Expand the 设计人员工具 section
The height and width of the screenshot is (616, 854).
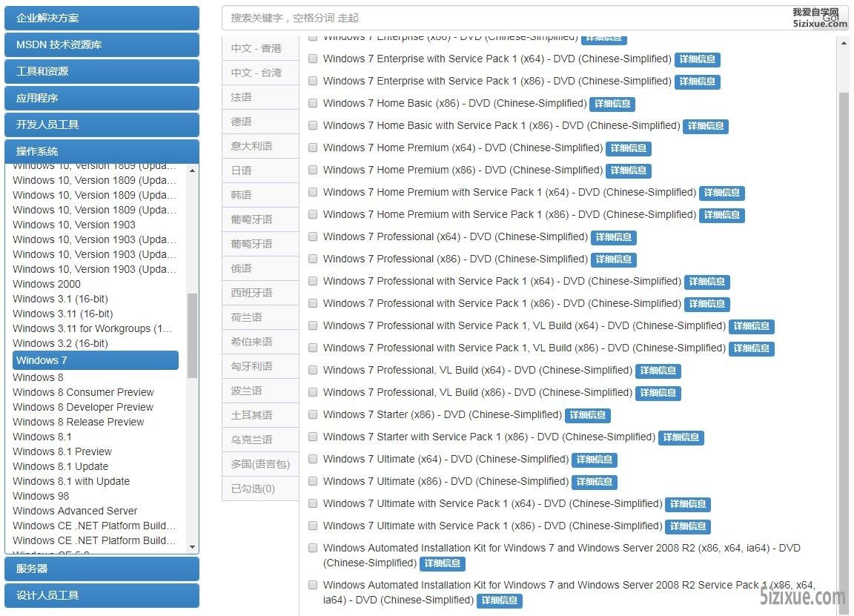tap(102, 595)
